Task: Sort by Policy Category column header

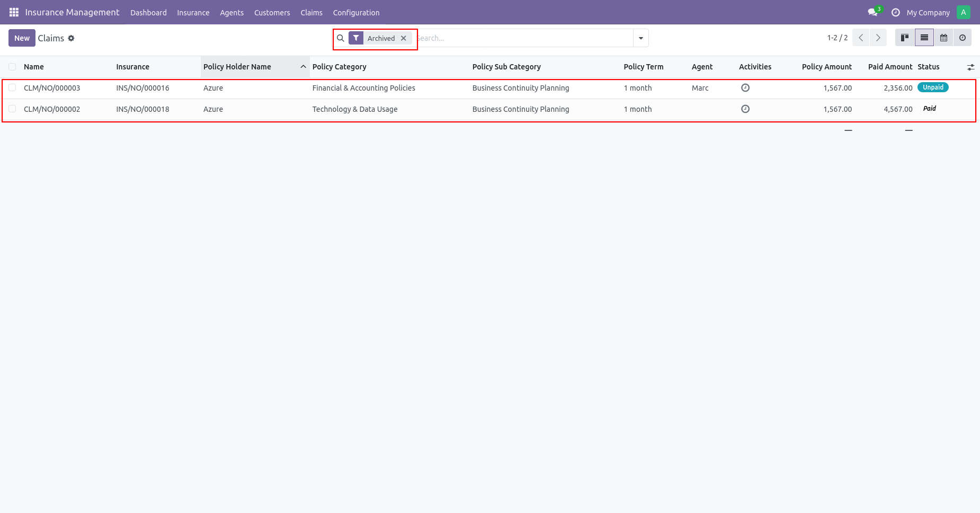Action: click(x=339, y=67)
